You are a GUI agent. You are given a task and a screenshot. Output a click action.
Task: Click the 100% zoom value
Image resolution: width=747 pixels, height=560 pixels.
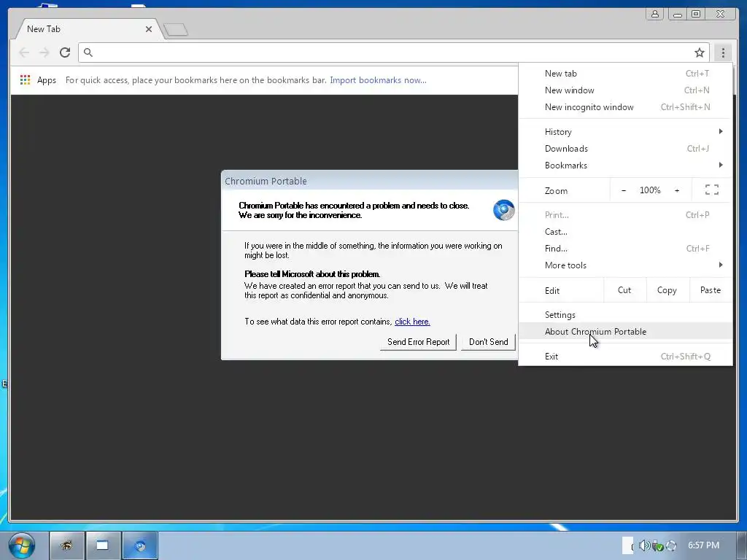click(x=650, y=190)
